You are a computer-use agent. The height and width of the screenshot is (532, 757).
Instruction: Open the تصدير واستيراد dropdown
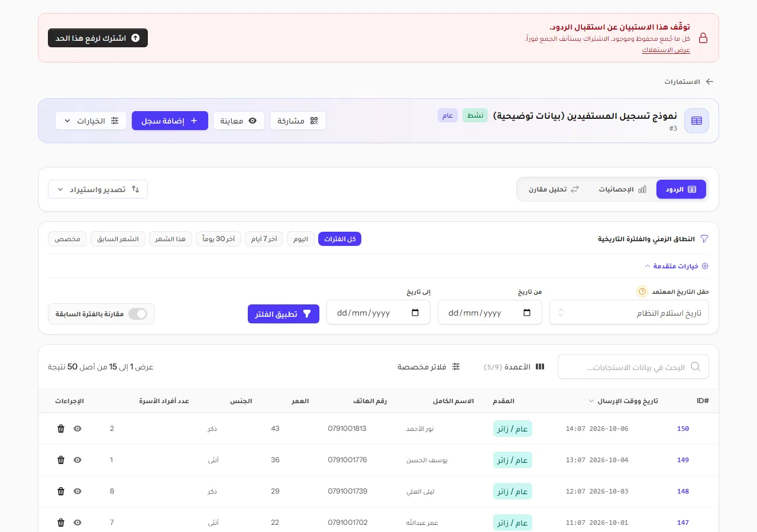[x=98, y=189]
